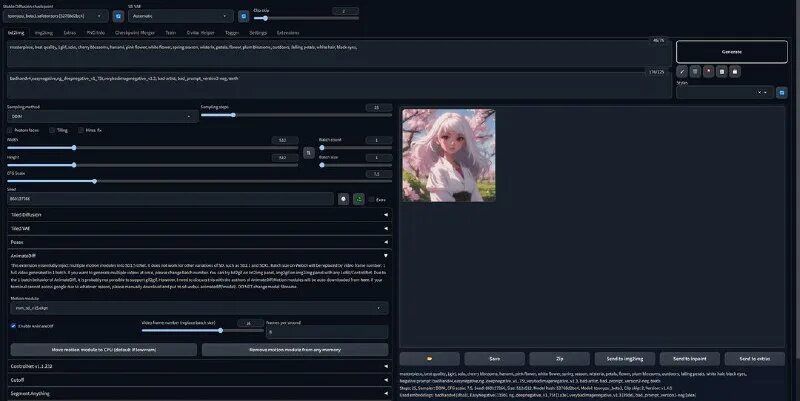The height and width of the screenshot is (401, 800).
Task: Open the Settings tab
Action: pyautogui.click(x=258, y=33)
